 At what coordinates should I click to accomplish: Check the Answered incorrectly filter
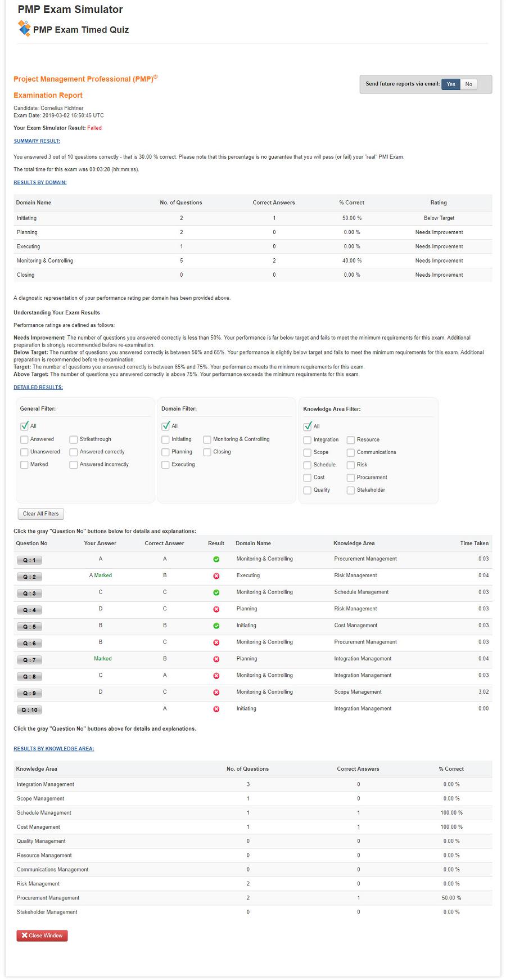(74, 465)
